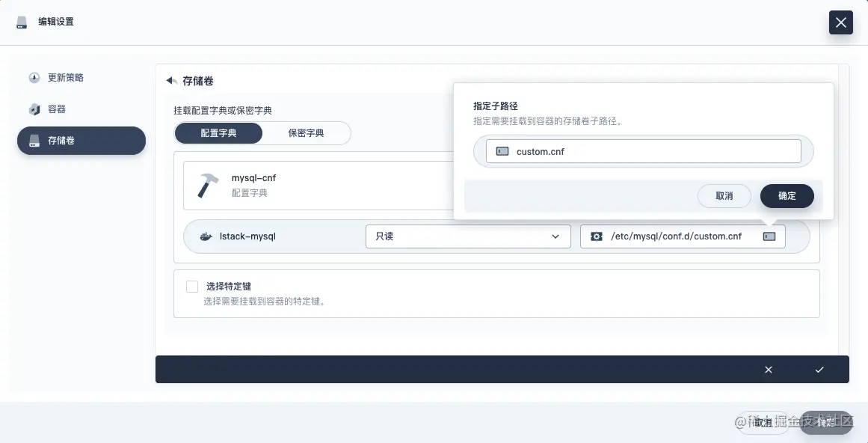Switch to the 保密字典 toggle option
Image resolution: width=868 pixels, height=443 pixels.
click(x=306, y=133)
